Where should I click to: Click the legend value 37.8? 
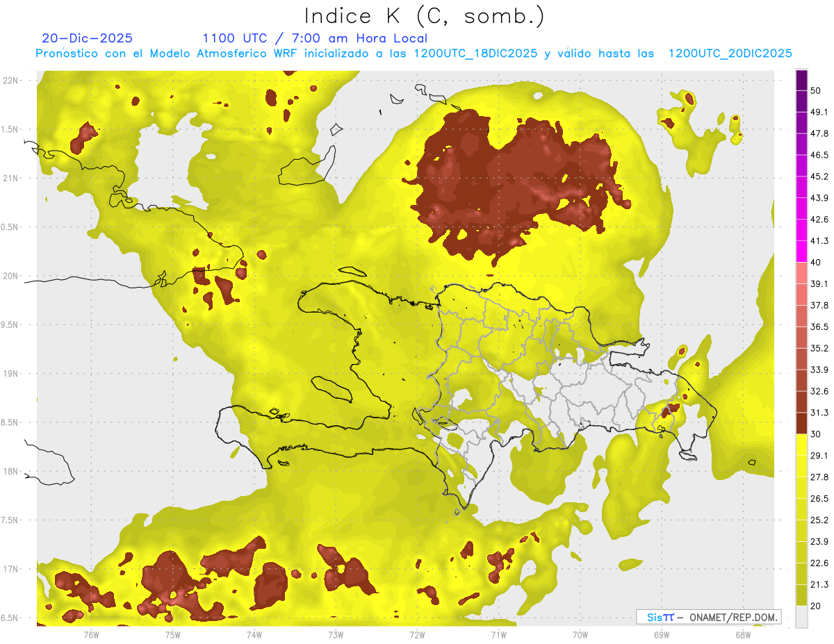tap(819, 306)
